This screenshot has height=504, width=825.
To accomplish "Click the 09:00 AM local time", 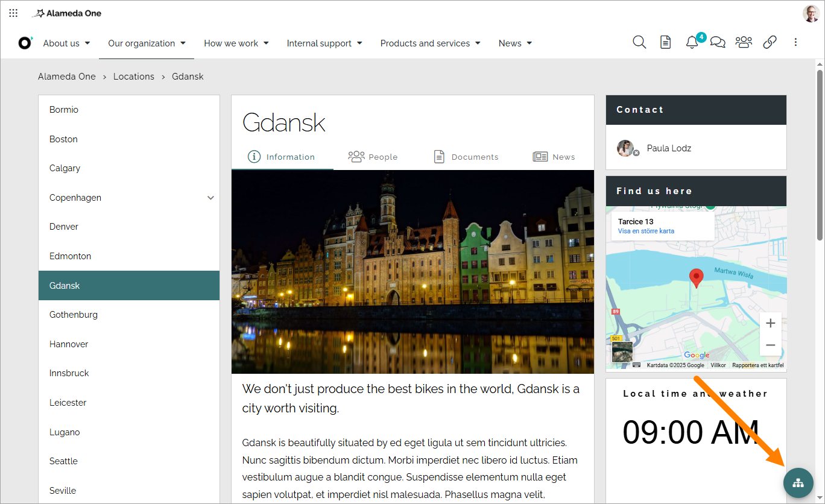I will coord(691,432).
